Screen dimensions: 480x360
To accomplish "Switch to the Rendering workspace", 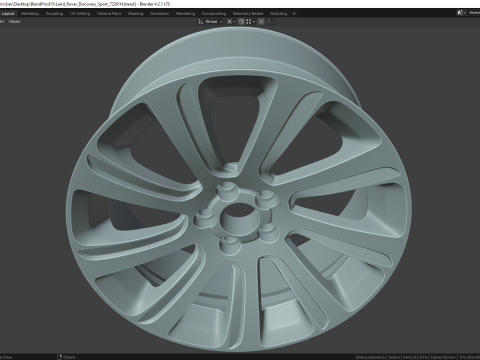I will point(186,14).
